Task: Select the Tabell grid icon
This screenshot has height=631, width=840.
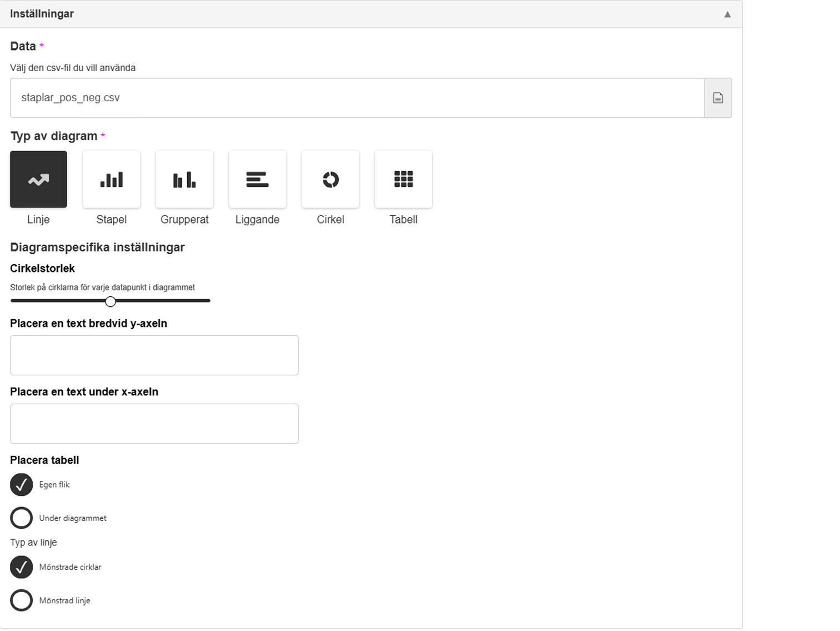Action: pos(403,180)
